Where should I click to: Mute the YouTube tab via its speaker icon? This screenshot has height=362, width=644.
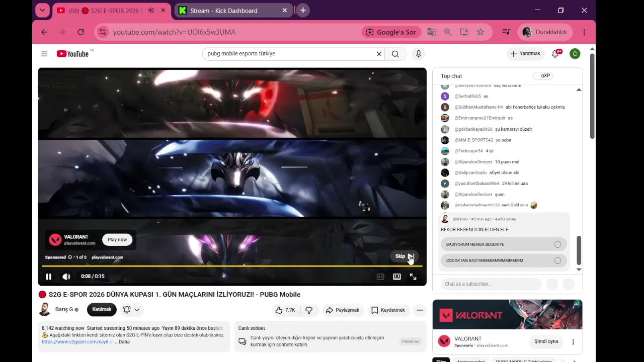(150, 11)
